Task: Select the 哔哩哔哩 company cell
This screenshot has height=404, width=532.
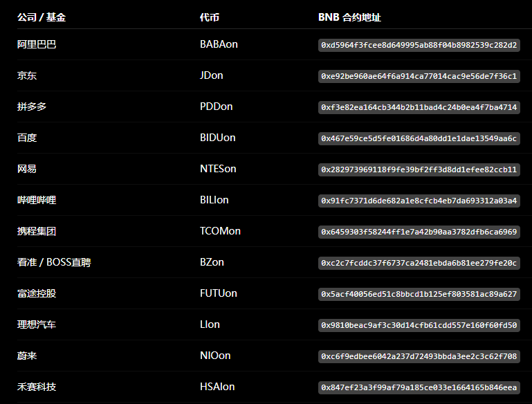Action: pos(37,200)
